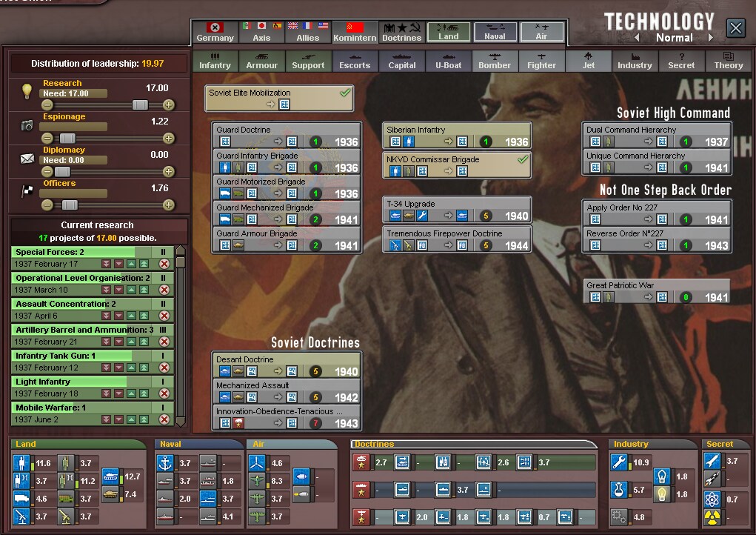
Task: Cancel the Artillery Barrel and Ammunition project
Action: point(164,342)
